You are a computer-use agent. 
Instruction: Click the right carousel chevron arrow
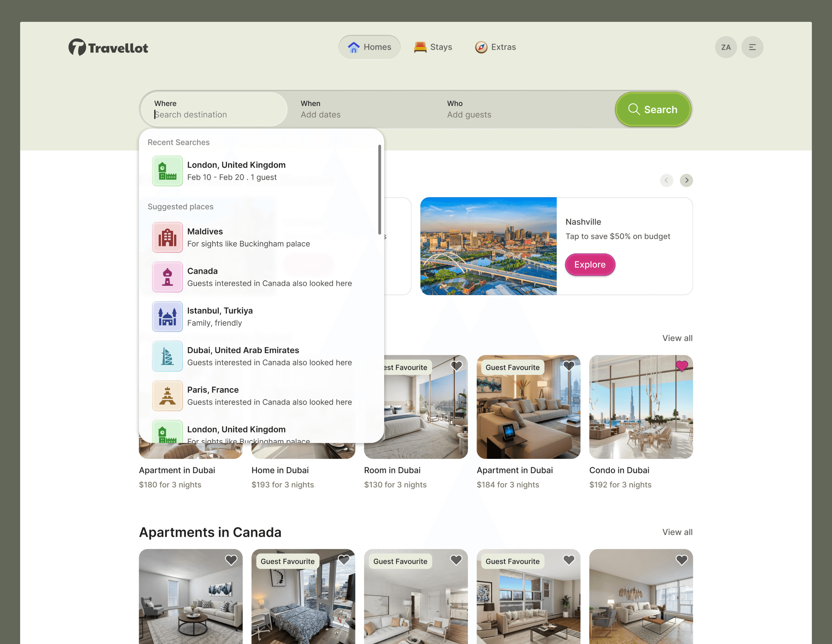pos(686,180)
